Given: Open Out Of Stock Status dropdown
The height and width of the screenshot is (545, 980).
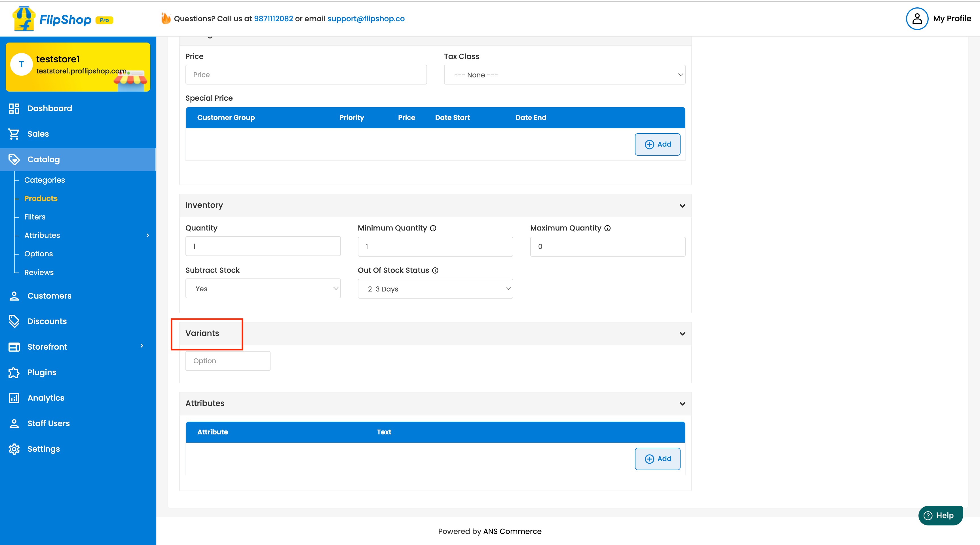Looking at the screenshot, I should click(435, 289).
